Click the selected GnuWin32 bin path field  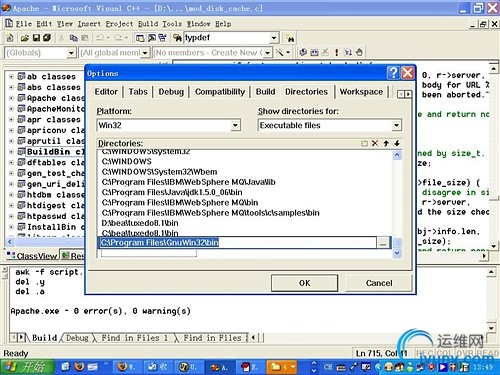238,243
